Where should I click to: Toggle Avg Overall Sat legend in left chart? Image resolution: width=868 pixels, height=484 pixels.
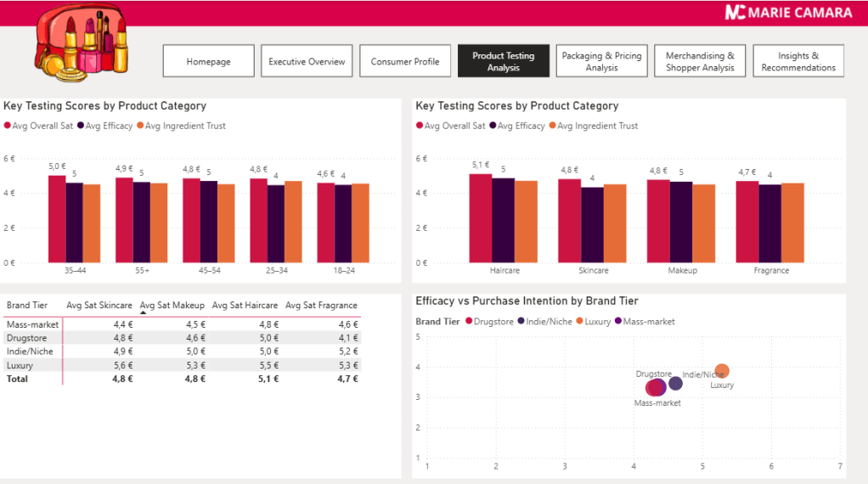42,126
